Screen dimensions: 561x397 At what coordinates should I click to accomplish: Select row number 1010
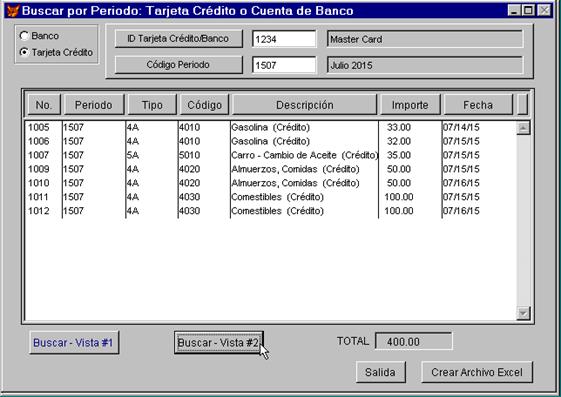tap(39, 183)
